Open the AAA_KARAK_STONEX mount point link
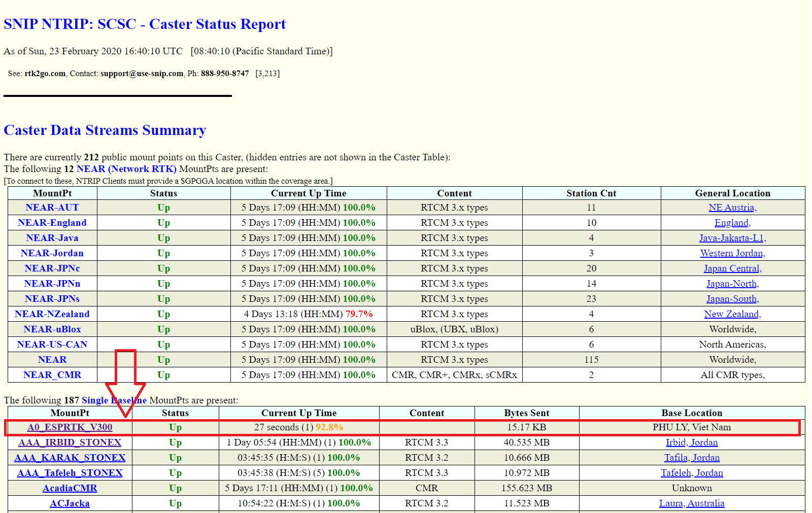Viewport: 812px width, 513px height. [70, 458]
